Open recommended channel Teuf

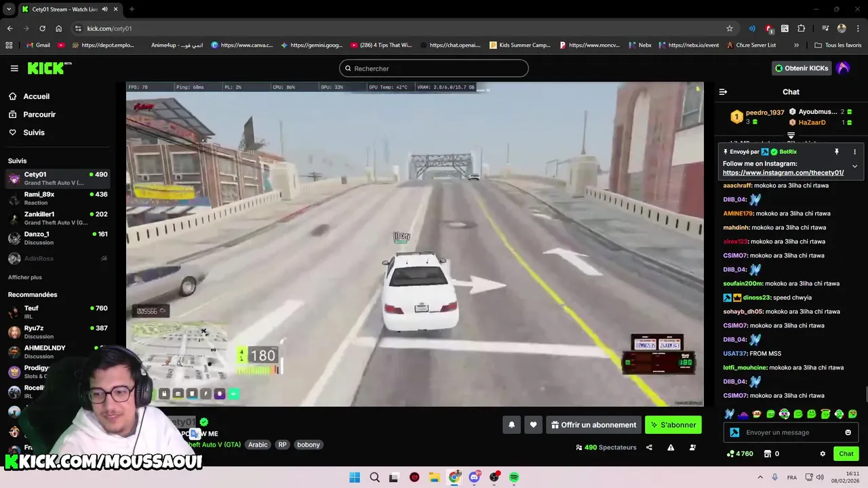(58, 312)
